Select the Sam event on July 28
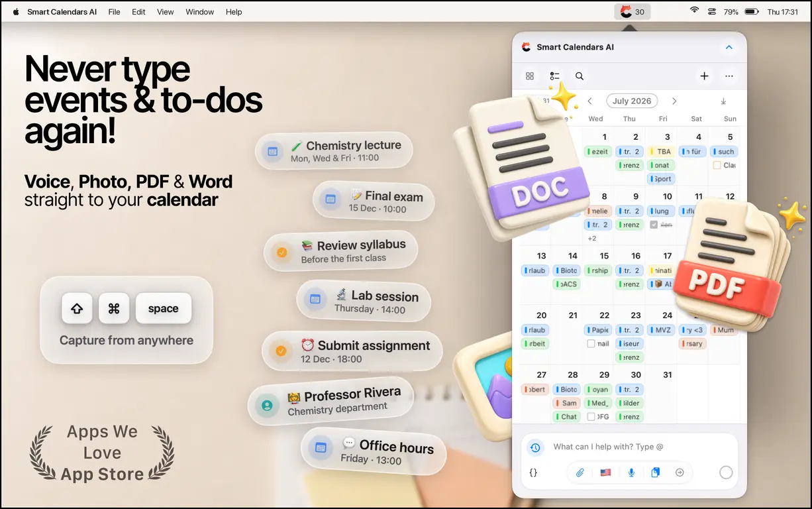The image size is (812, 509). (x=566, y=403)
